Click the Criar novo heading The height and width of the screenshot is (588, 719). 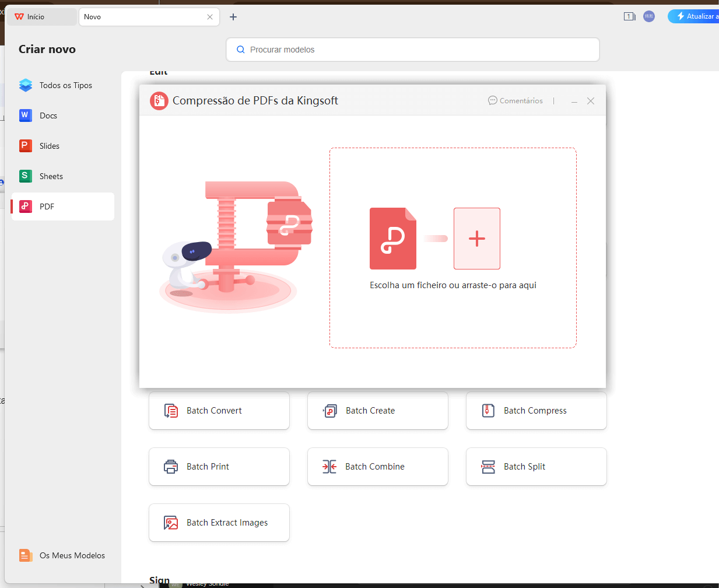click(x=47, y=50)
